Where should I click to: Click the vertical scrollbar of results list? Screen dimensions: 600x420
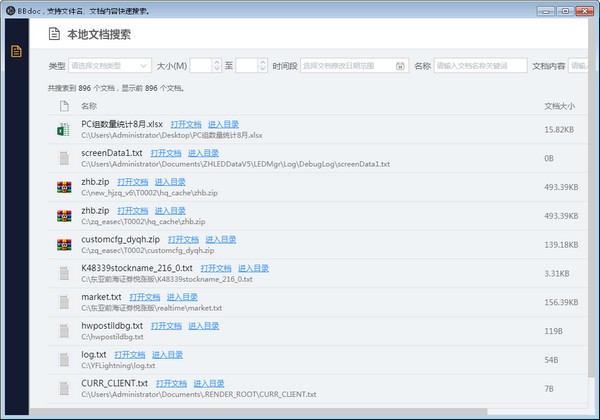coord(595,250)
